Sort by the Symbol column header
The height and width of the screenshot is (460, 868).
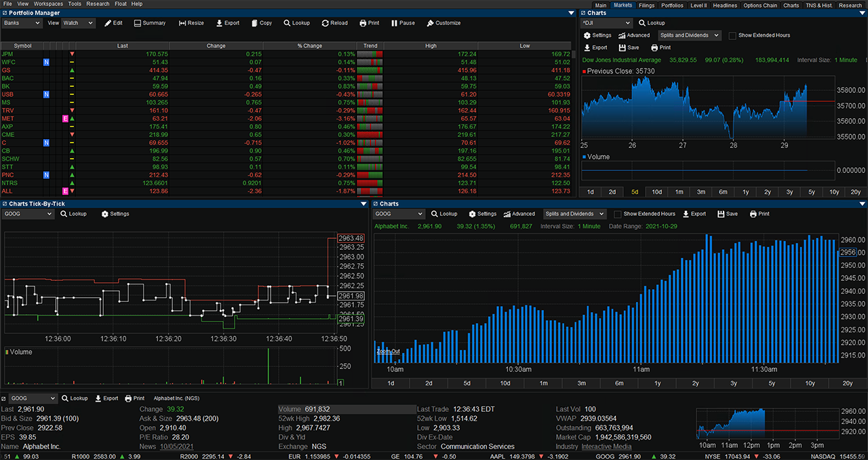pos(22,46)
